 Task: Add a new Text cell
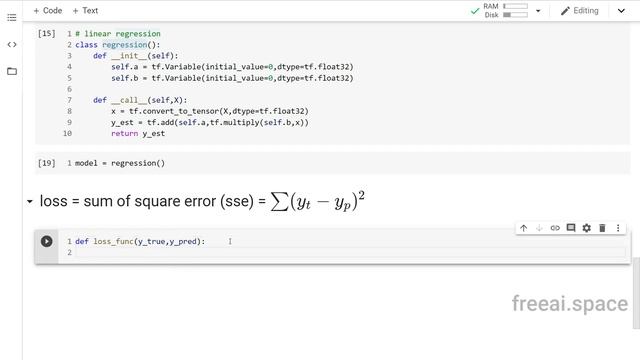(85, 11)
